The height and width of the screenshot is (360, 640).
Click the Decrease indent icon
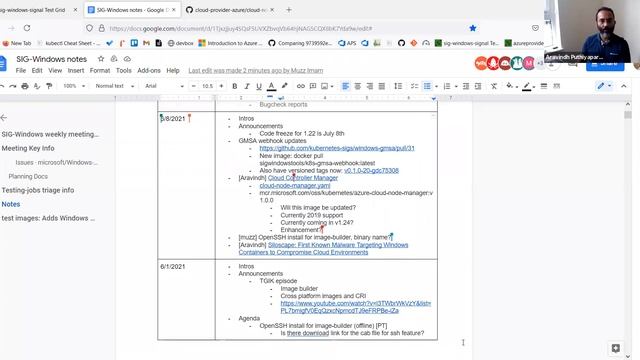click(x=466, y=86)
